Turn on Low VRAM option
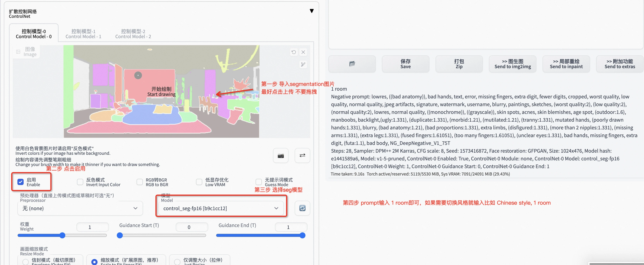This screenshot has height=265, width=644. pos(199,182)
